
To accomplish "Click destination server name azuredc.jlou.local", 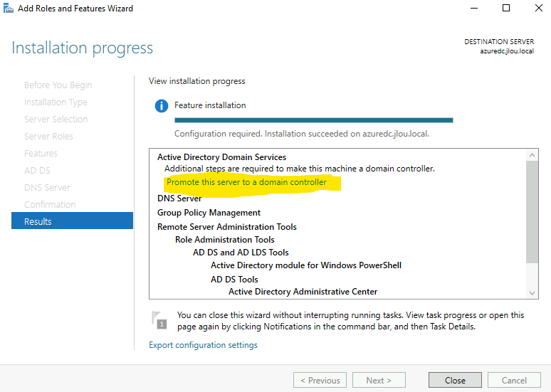I will [507, 51].
